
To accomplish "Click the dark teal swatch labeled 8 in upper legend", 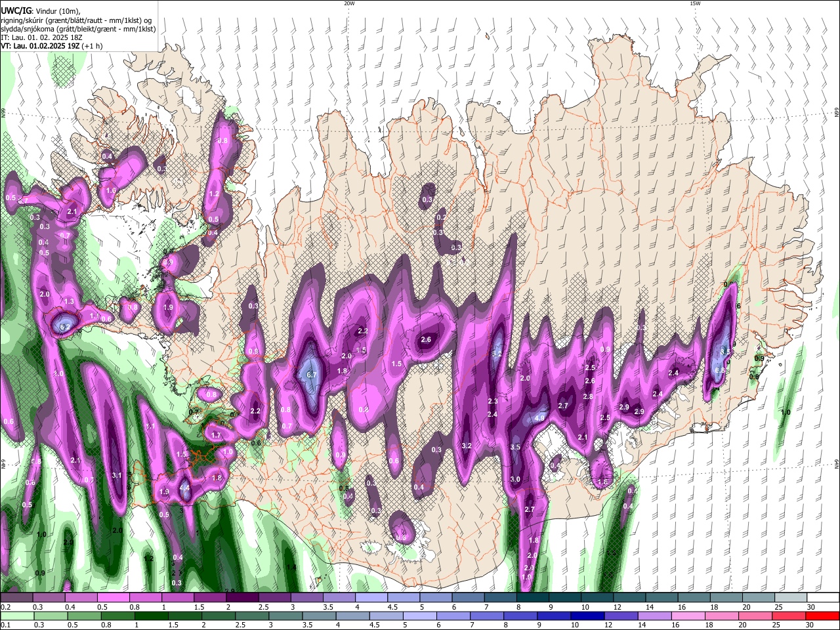I will pos(533,597).
